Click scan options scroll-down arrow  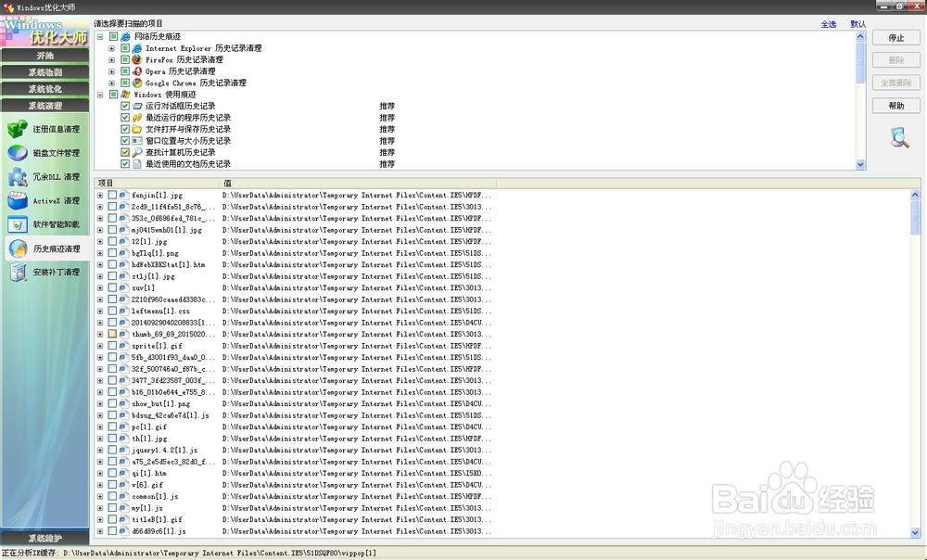coord(860,164)
